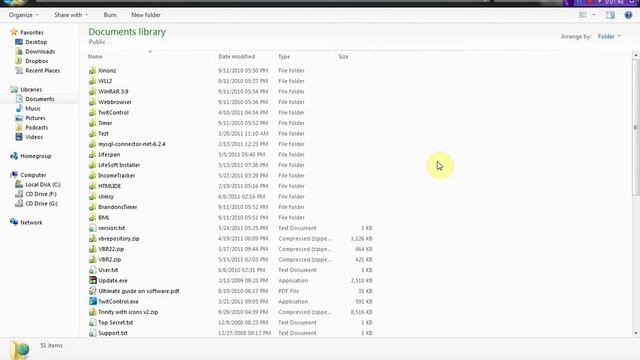
Task: Open Help with the question mark icon
Action: tap(628, 15)
